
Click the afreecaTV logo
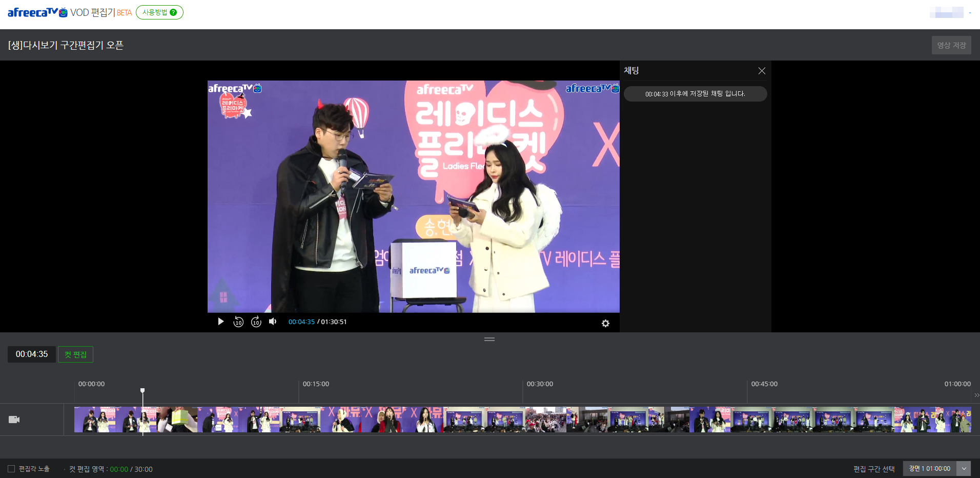pyautogui.click(x=37, y=12)
